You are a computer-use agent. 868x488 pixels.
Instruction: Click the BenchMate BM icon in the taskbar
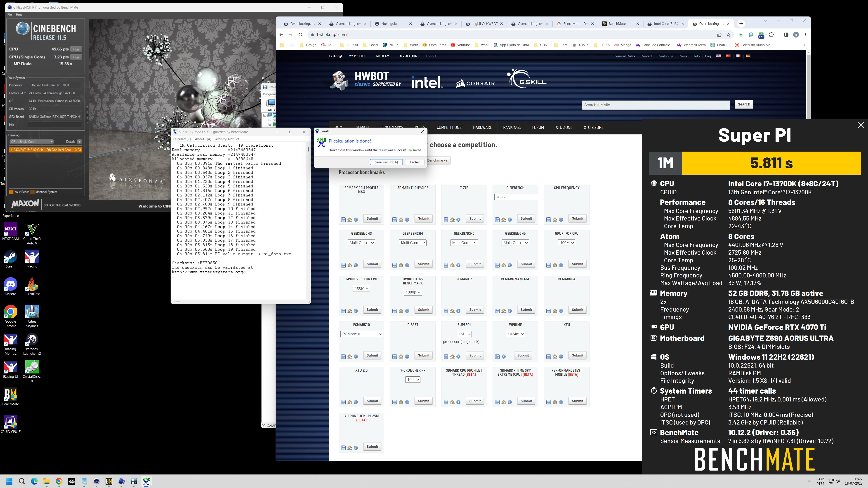click(109, 481)
